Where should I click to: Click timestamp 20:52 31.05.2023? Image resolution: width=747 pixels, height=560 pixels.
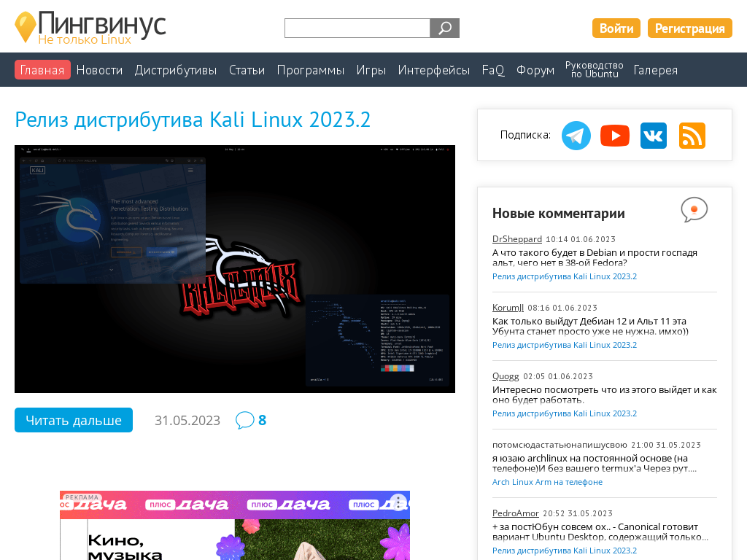tap(578, 514)
